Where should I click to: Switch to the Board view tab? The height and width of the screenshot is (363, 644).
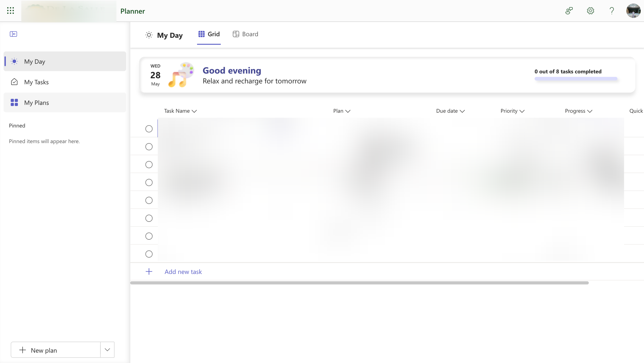(x=245, y=34)
